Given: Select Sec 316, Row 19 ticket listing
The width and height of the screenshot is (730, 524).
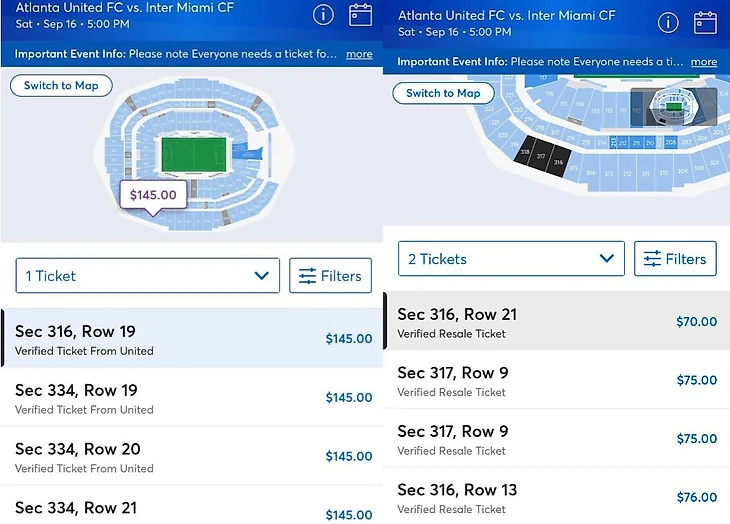Looking at the screenshot, I should pos(190,339).
